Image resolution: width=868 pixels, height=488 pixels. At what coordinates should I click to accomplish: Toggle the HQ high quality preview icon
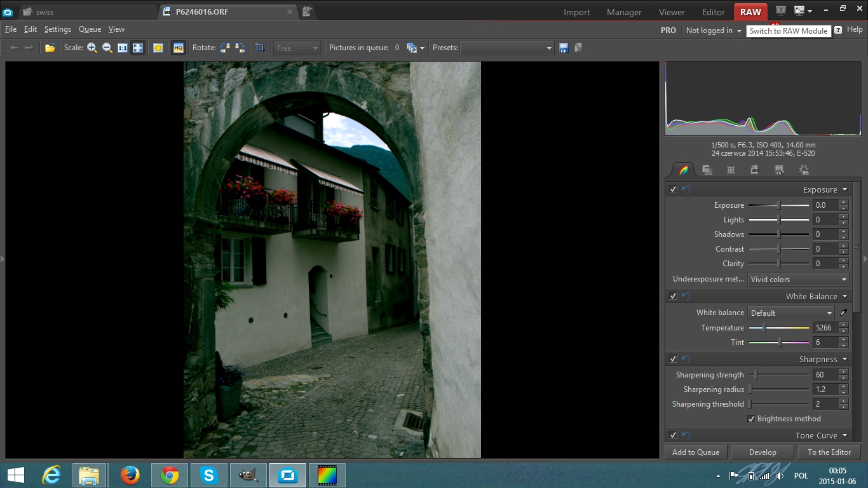[179, 48]
